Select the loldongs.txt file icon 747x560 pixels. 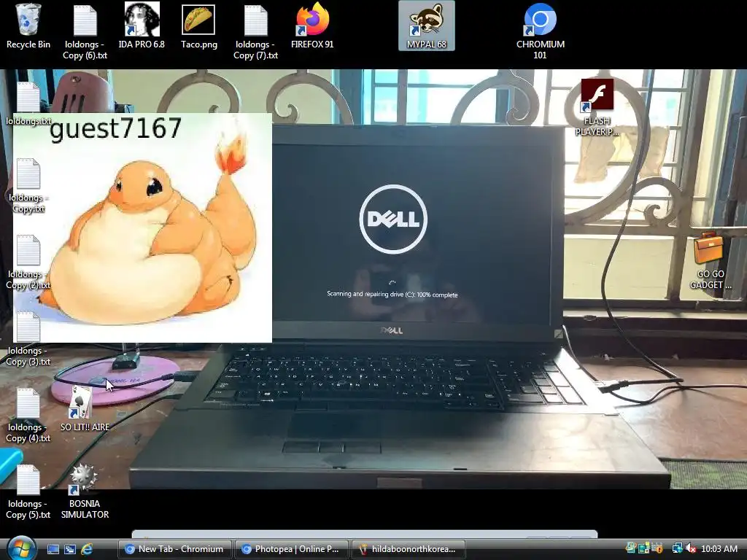28,104
